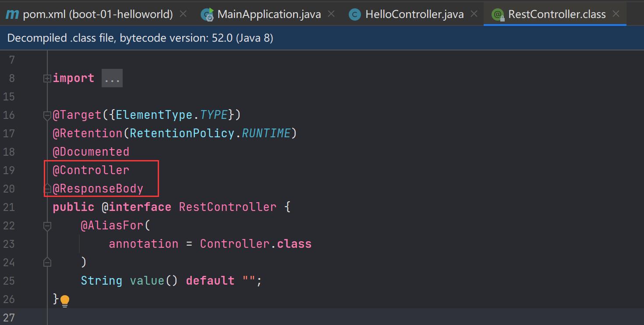Click the Controller.class reference on line 23
The width and height of the screenshot is (644, 325).
pos(256,244)
